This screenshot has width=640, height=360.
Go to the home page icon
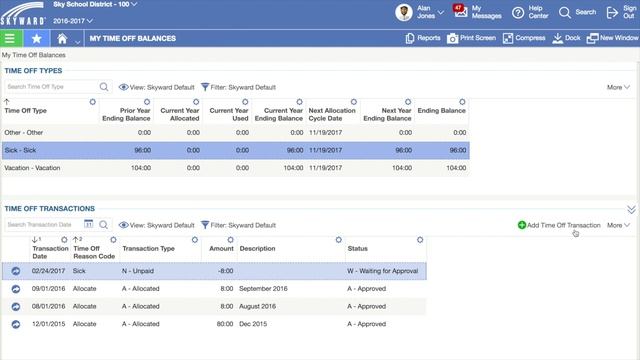point(62,38)
